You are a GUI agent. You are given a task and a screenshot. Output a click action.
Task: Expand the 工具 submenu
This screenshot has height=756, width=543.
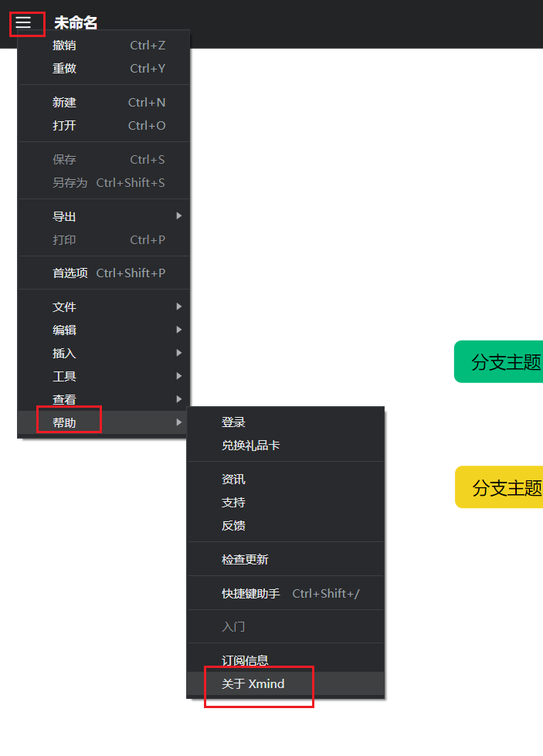coord(104,376)
